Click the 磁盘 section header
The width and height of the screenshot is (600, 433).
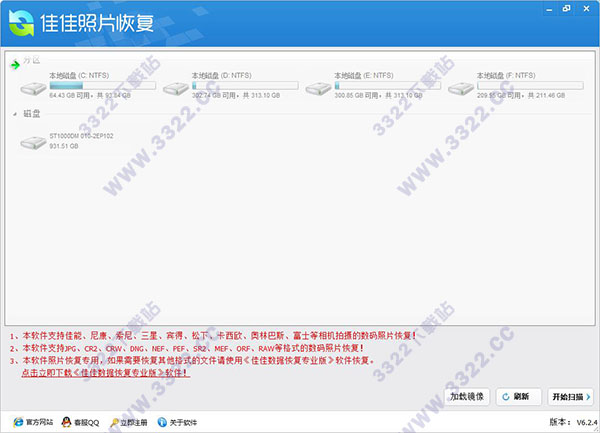(x=31, y=114)
